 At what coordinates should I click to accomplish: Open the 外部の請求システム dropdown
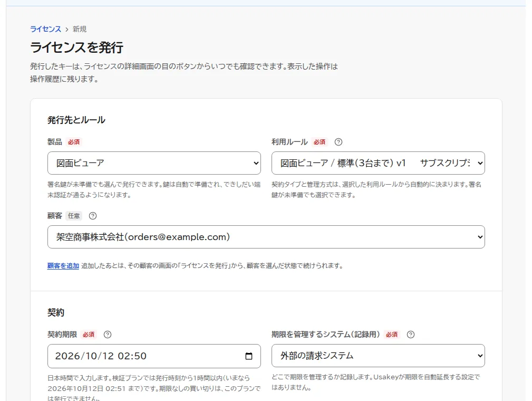[378, 356]
